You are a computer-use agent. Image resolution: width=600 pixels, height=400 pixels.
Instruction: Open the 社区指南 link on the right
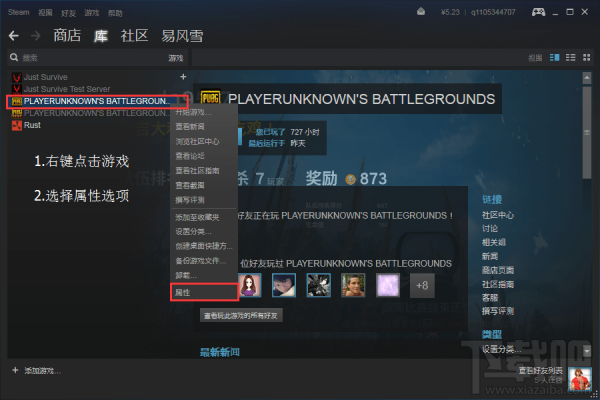tap(498, 284)
